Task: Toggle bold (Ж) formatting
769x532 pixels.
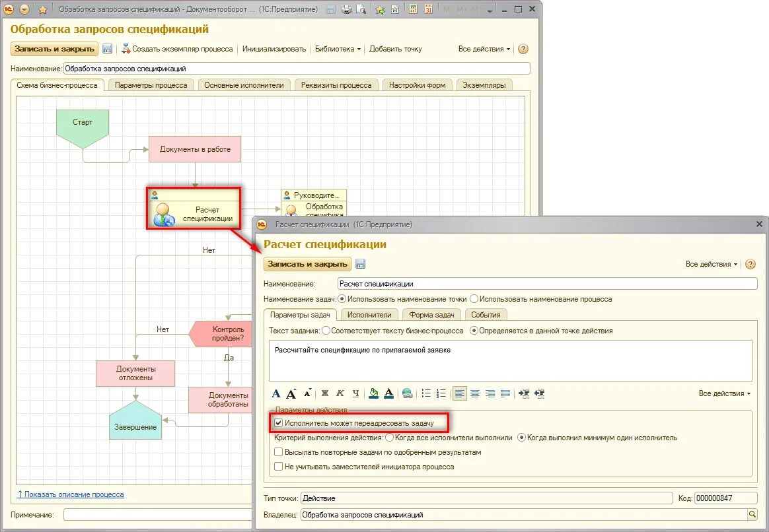Action: 324,393
